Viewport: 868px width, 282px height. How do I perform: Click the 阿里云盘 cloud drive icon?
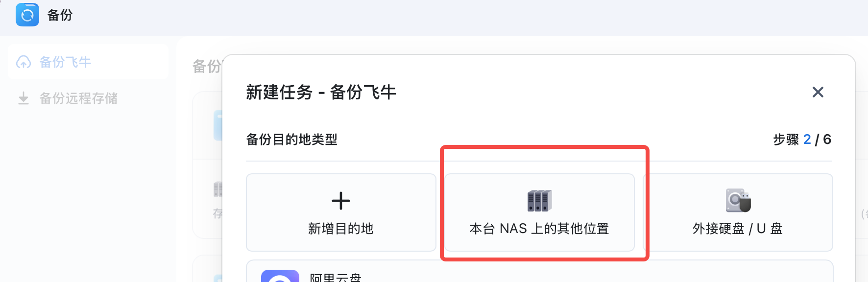click(x=280, y=277)
